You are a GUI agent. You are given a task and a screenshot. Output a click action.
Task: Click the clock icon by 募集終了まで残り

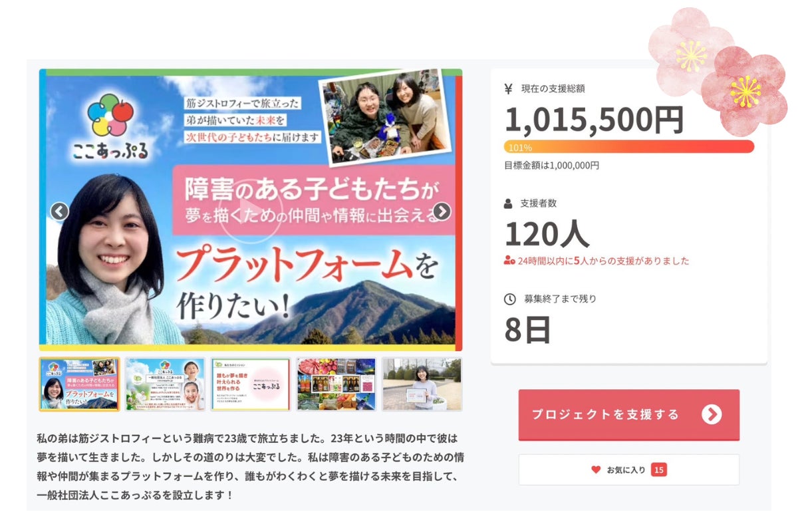click(x=509, y=299)
